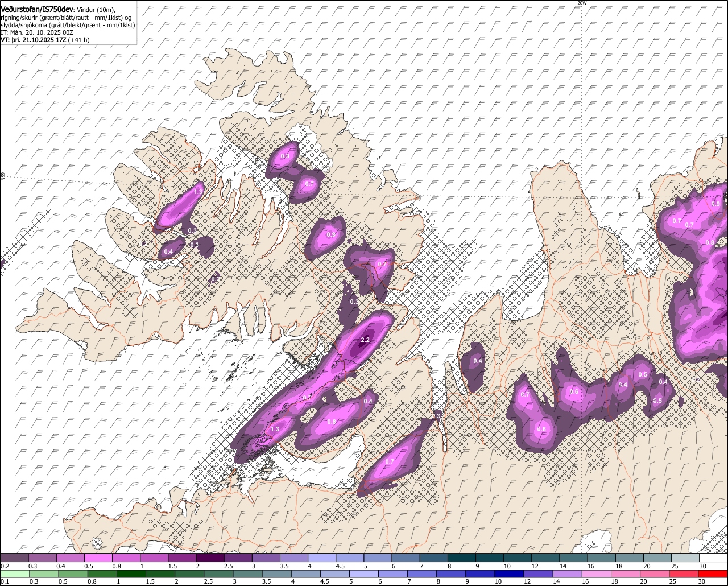This screenshot has width=728, height=586.
Task: Click the '20W' longitude label
Action: [x=581, y=3]
